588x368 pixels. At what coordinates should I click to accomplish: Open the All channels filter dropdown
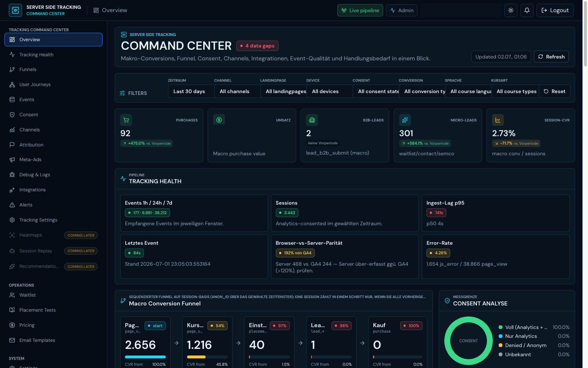coord(237,91)
